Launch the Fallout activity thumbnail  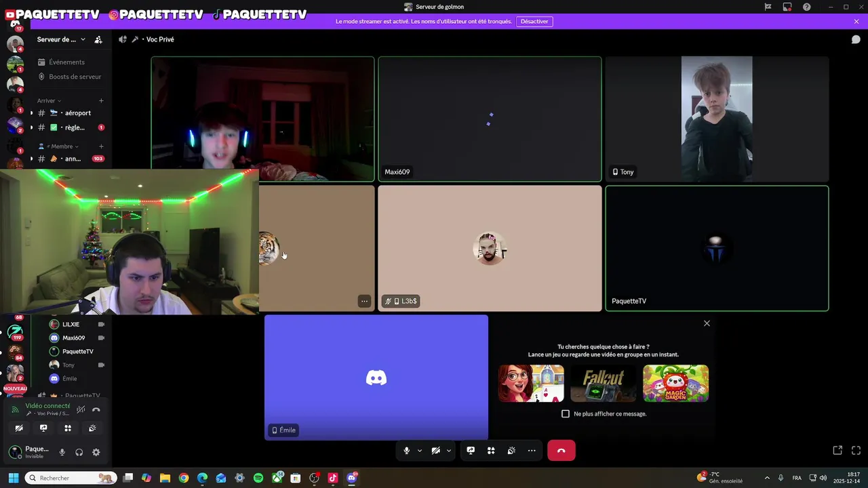(x=604, y=383)
